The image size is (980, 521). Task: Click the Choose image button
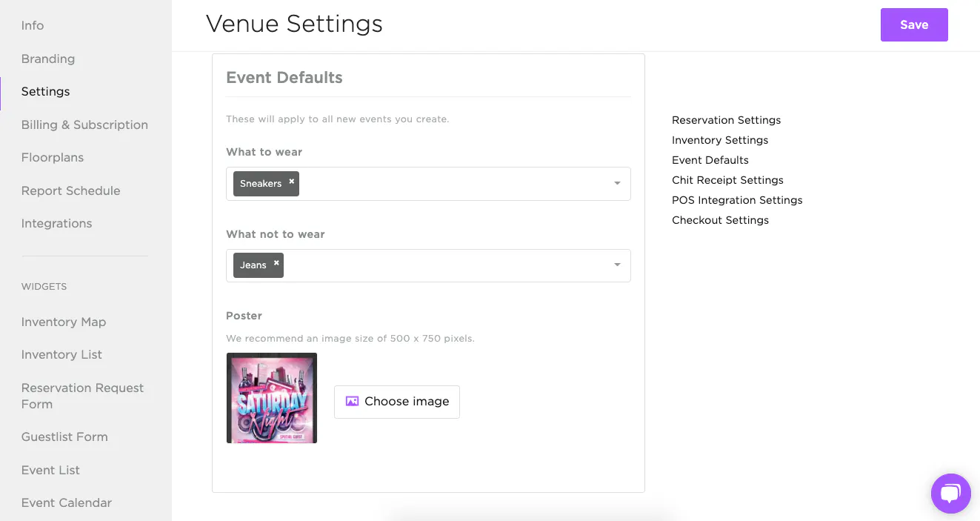[397, 402]
